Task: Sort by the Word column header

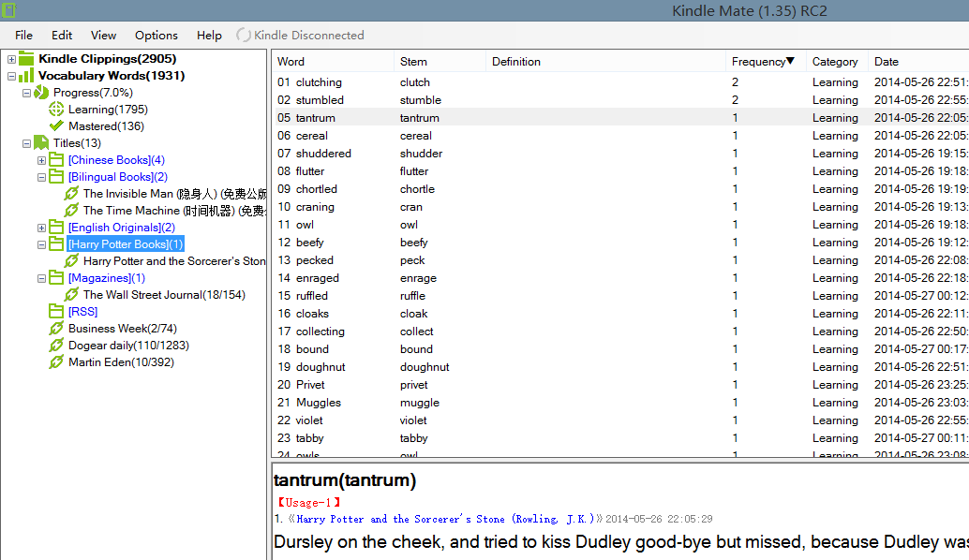Action: coord(333,62)
